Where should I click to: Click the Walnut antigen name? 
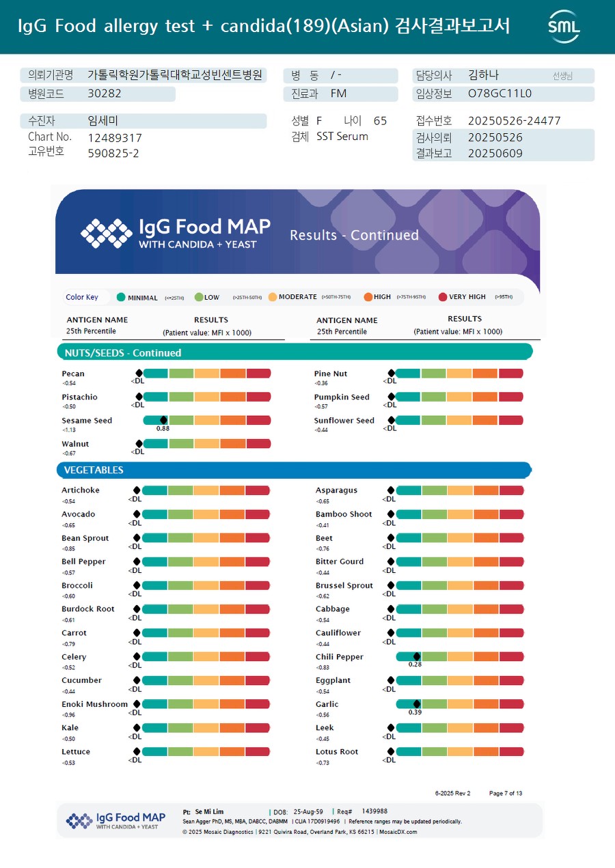click(75, 444)
